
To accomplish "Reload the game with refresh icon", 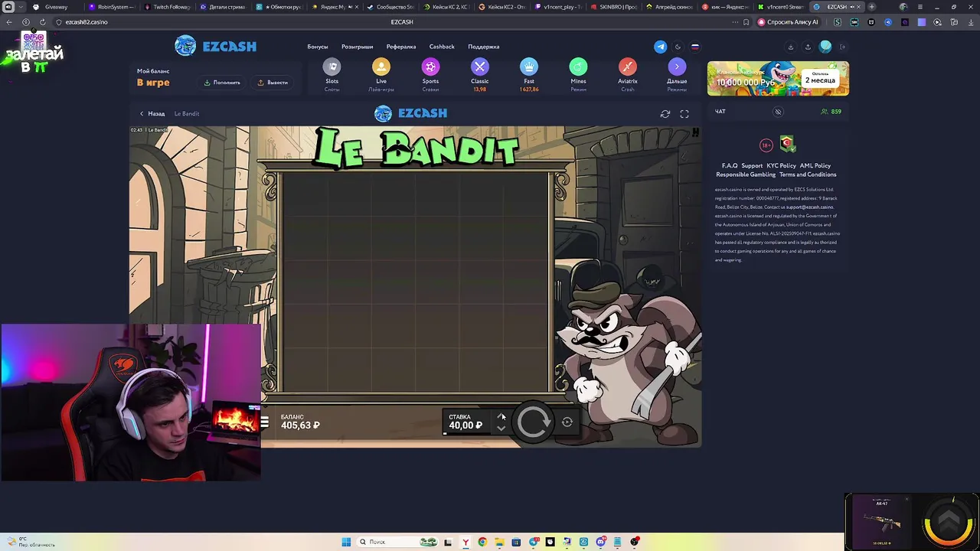I will [665, 114].
